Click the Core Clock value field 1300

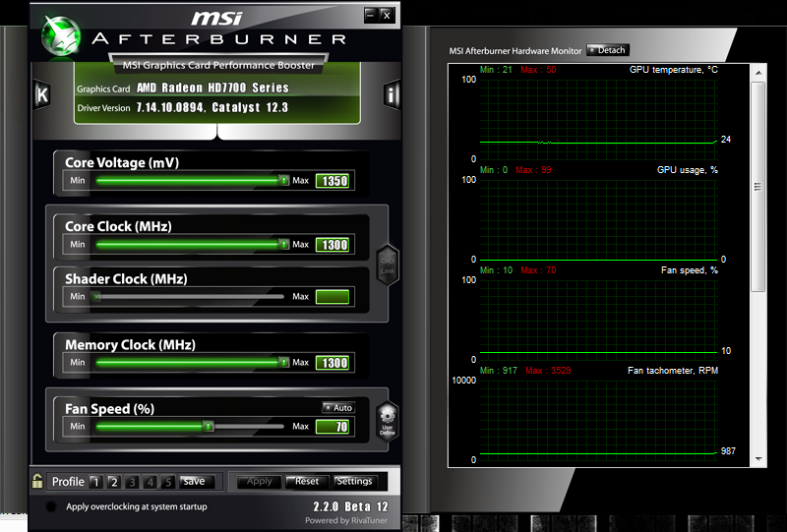333,245
